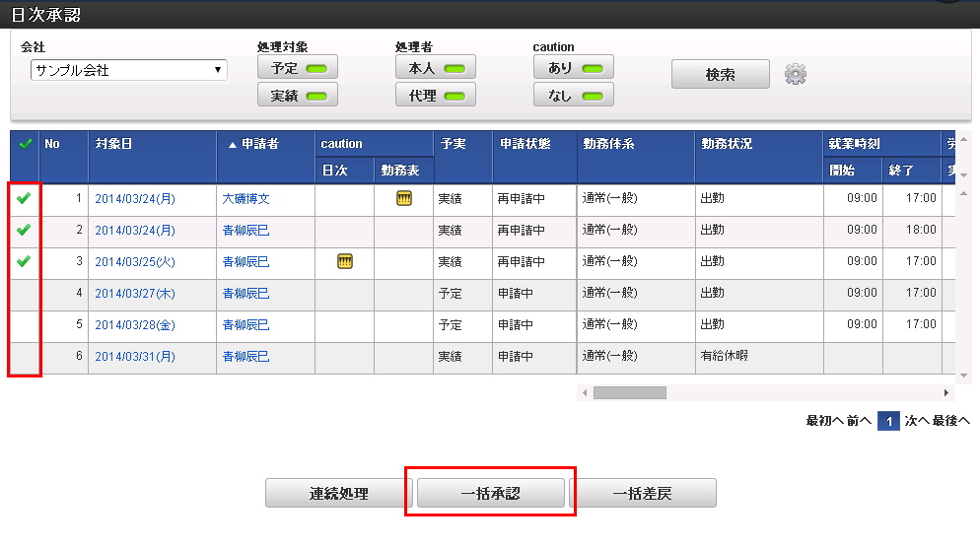The image size is (980, 550).
Task: Open applicant 青柳辰巳 link on row 2
Action: 246,230
